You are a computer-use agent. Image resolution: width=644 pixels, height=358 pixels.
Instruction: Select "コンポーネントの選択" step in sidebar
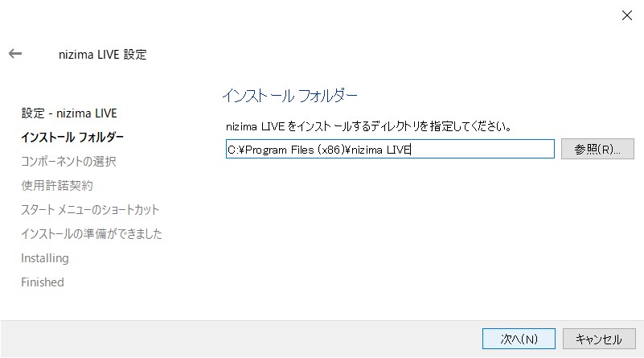(x=68, y=161)
